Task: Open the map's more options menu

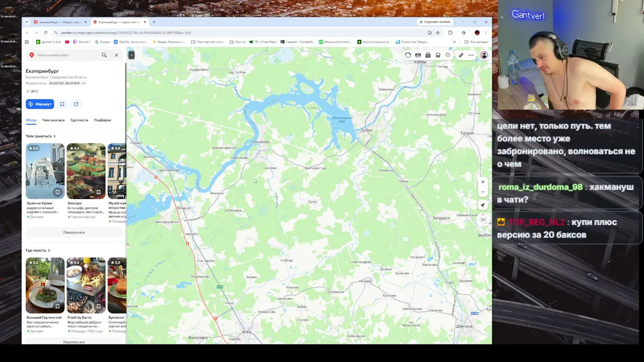Action: [471, 55]
